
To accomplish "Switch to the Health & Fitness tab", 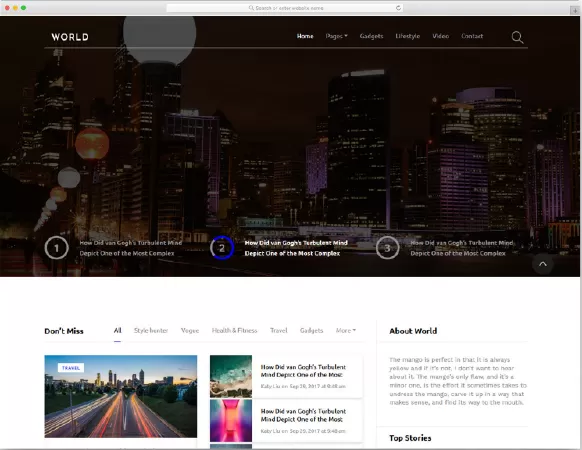I will pyautogui.click(x=234, y=330).
